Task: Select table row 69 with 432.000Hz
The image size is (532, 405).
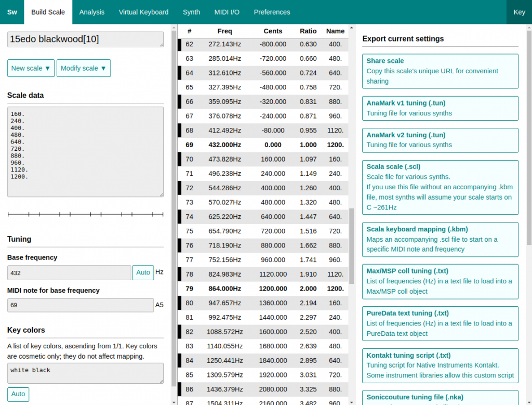Action: coord(263,145)
